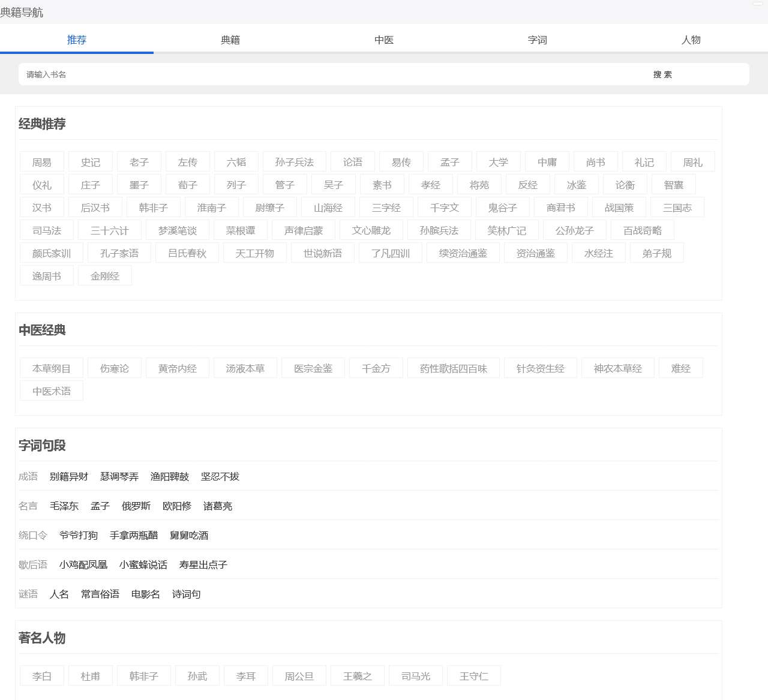Viewport: 768px width, 700px height.
Task: Open the 李白 famous person page
Action: (x=41, y=675)
